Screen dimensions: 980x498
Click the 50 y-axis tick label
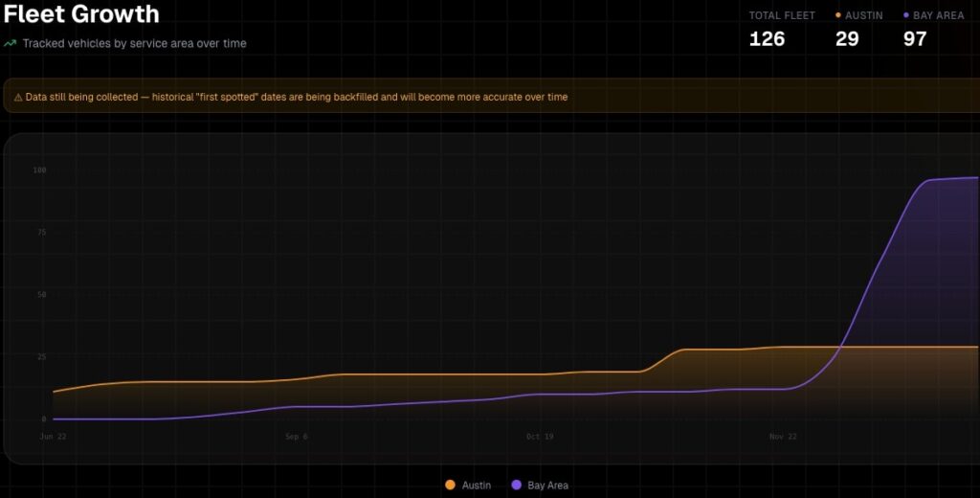click(x=41, y=295)
